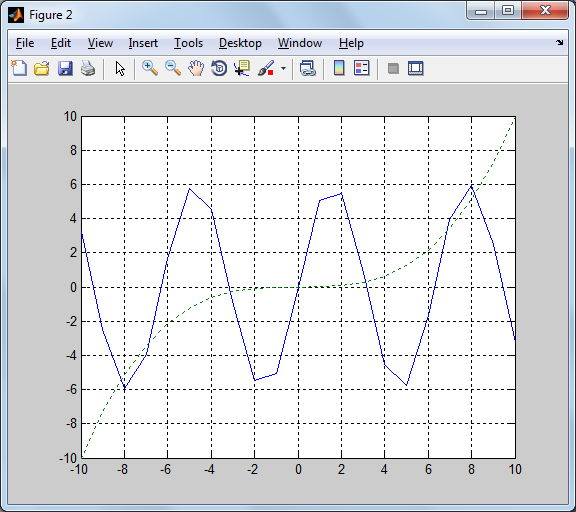The image size is (576, 512).
Task: Activate the Pan hand tool
Action: click(196, 68)
